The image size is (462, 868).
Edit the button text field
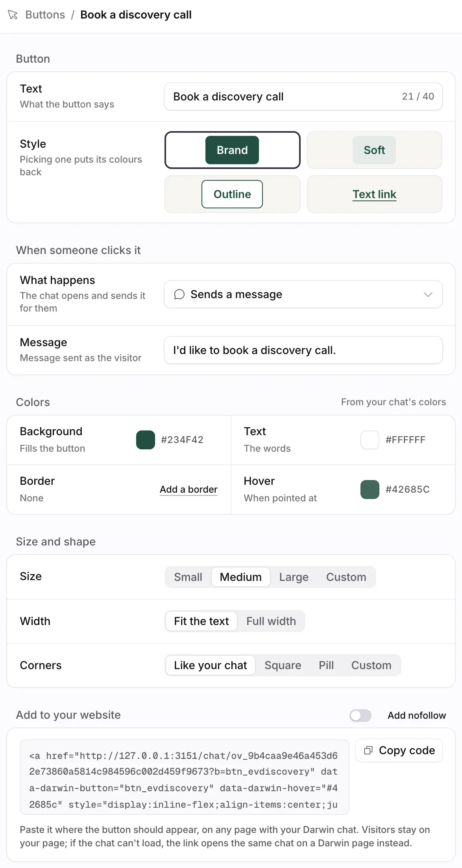coord(303,96)
